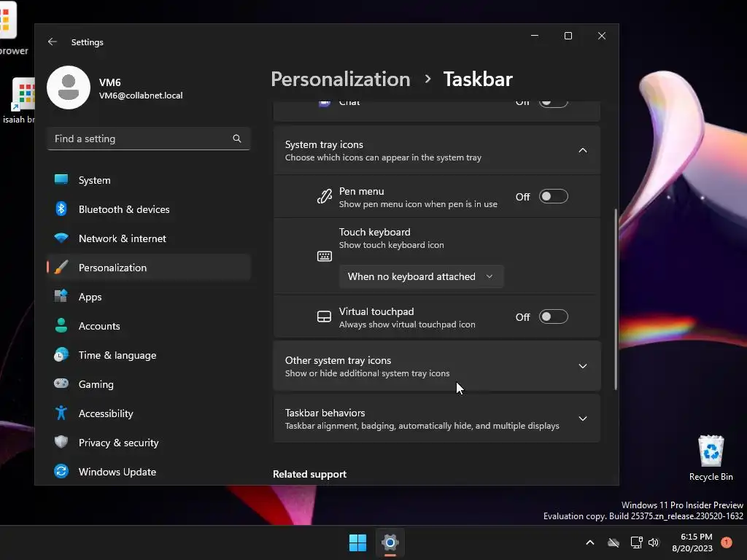Image resolution: width=747 pixels, height=560 pixels.
Task: Click the search magnifier icon
Action: click(237, 139)
